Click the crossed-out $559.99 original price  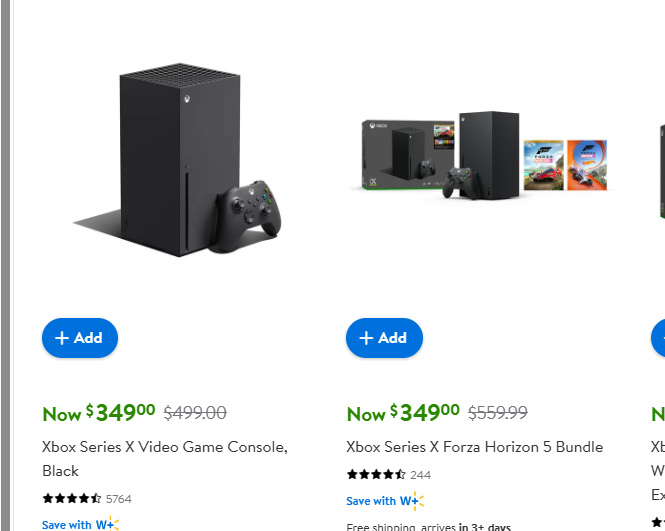tap(497, 412)
